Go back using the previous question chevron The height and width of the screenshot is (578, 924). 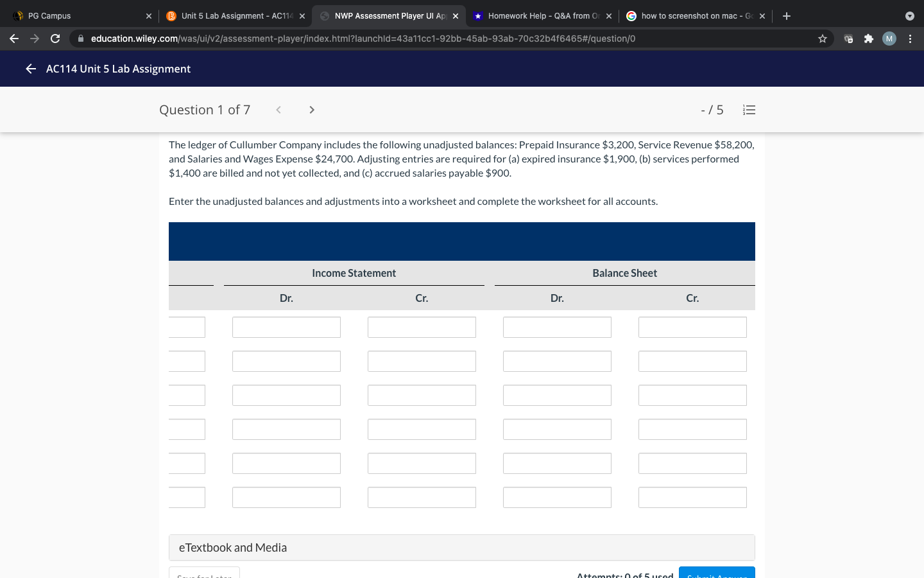(278, 109)
